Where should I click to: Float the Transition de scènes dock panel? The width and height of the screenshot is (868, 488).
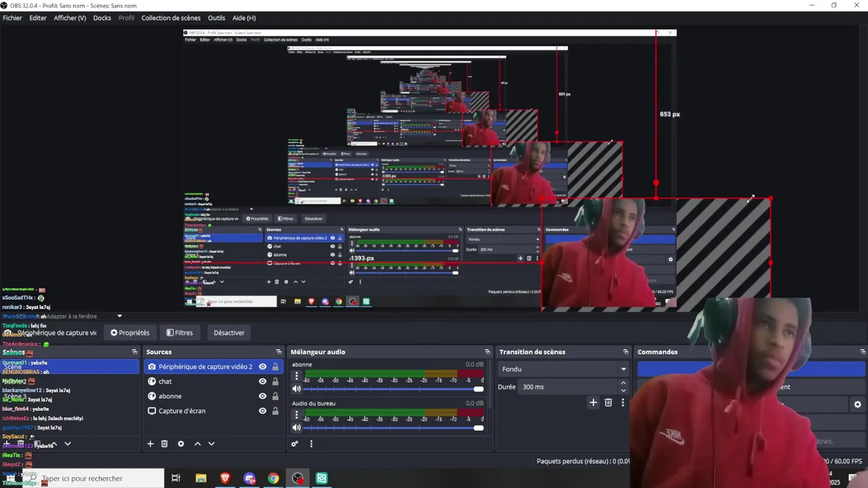[625, 352]
